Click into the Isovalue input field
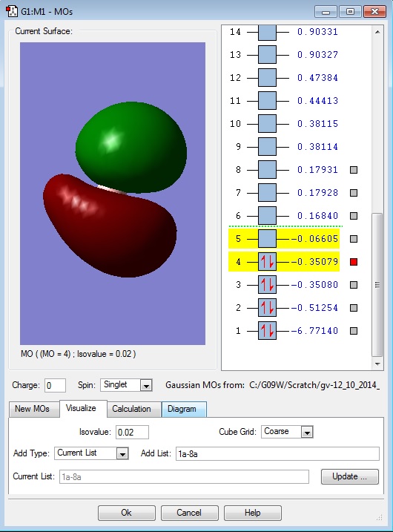 pos(132,433)
